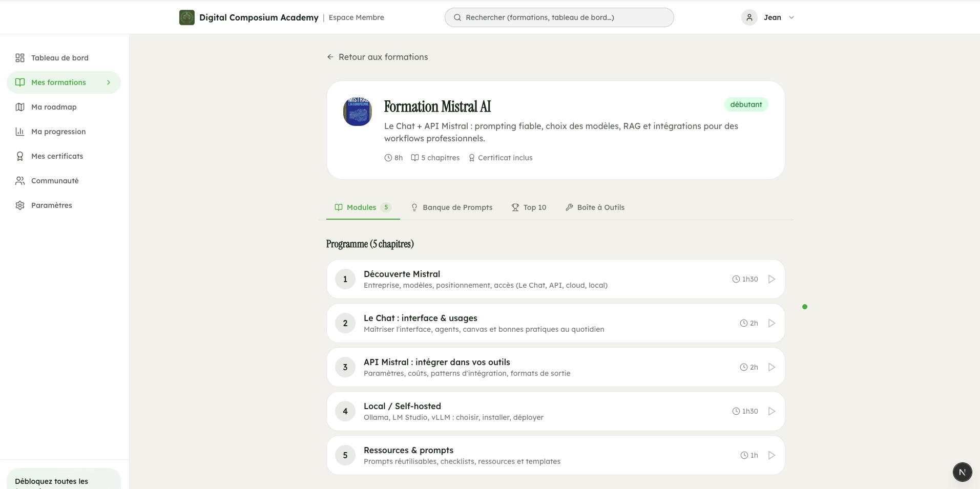This screenshot has height=489, width=980.
Task: Open Ma progression via the chart icon
Action: point(19,131)
